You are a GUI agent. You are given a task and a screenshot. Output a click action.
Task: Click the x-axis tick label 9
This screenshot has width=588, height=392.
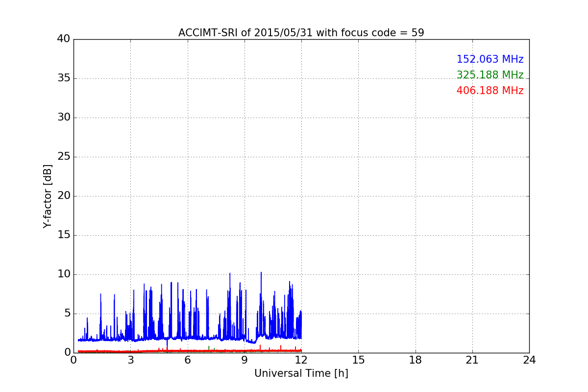pyautogui.click(x=245, y=360)
